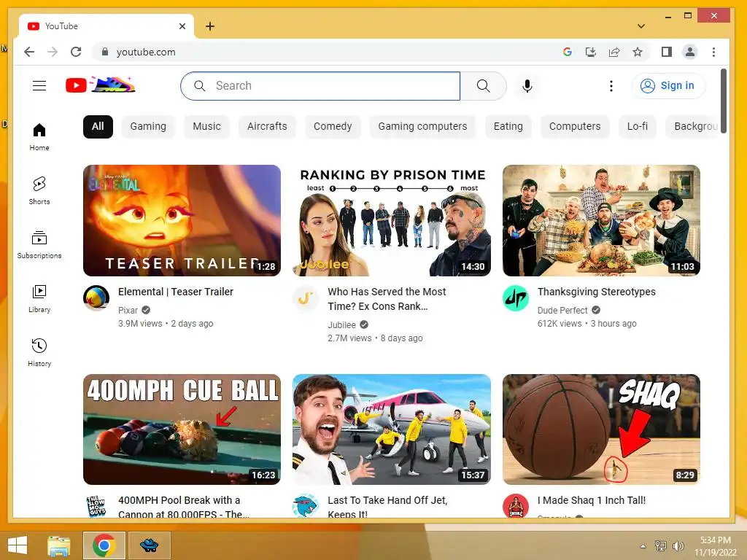
Task: Toggle browser side panel
Action: 667,52
